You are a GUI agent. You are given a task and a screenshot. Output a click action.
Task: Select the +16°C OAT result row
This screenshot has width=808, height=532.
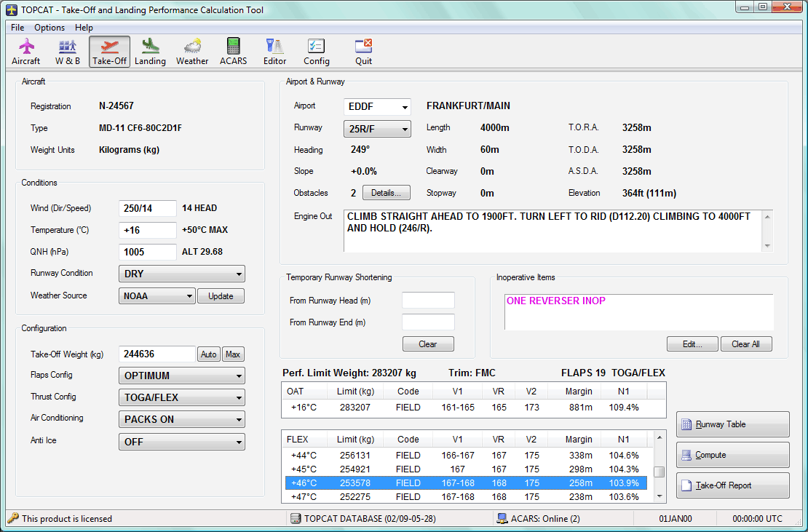tap(467, 408)
